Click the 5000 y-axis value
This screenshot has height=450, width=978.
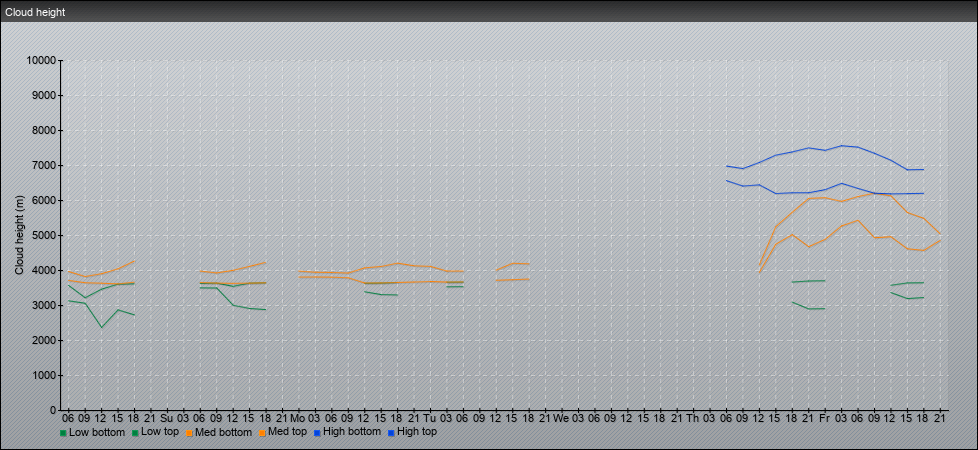click(x=44, y=235)
